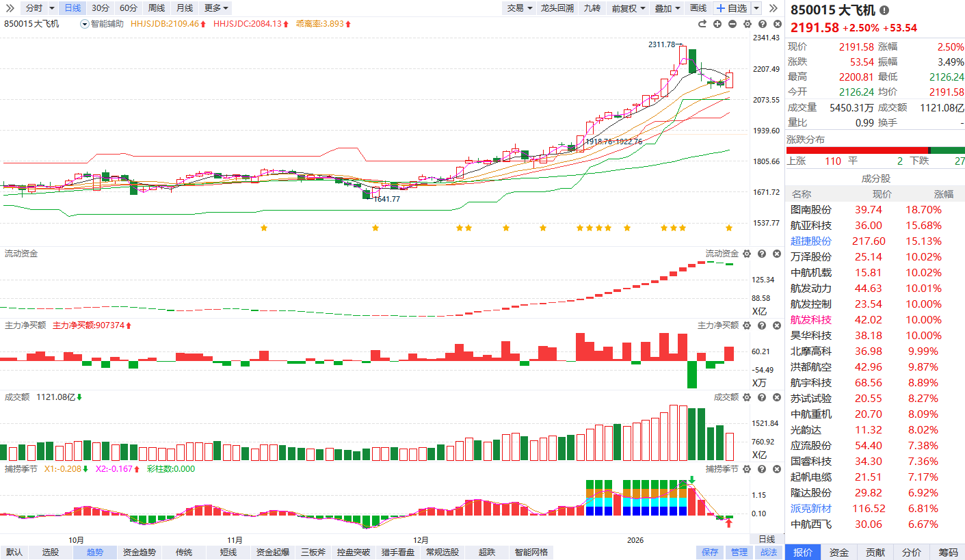Add stock to 自选 watchlist
Image resolution: width=965 pixels, height=560 pixels.
[731, 8]
